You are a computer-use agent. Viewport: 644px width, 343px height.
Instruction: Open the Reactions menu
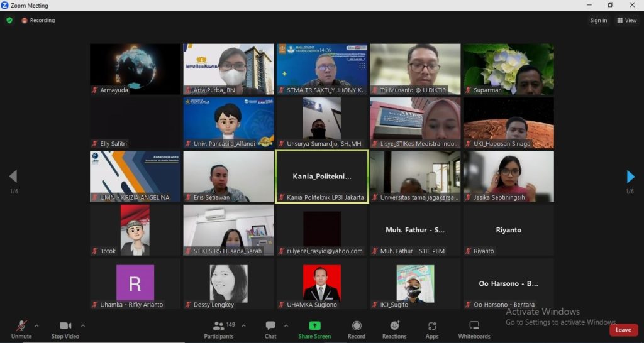click(x=394, y=330)
